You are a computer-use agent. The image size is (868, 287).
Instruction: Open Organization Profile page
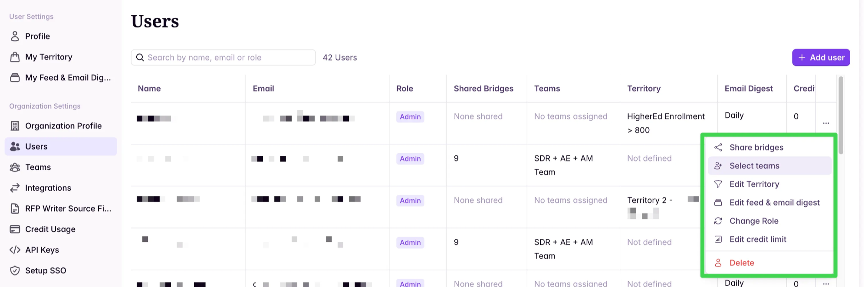click(x=61, y=126)
